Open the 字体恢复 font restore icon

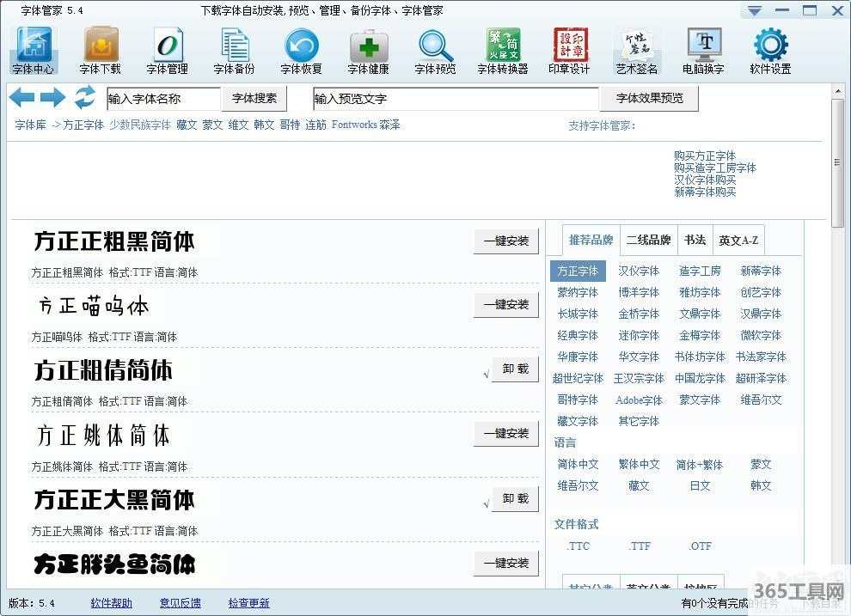pyautogui.click(x=301, y=45)
